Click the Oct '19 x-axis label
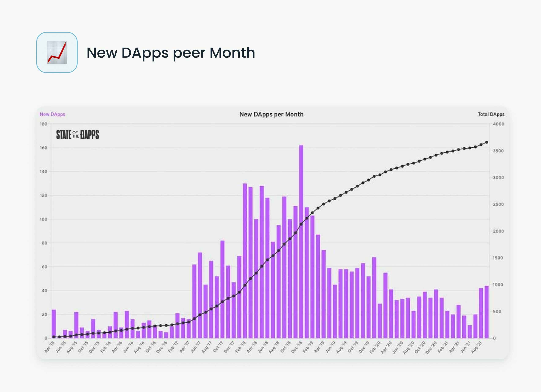Image resolution: width=541 pixels, height=392 pixels. 353,347
